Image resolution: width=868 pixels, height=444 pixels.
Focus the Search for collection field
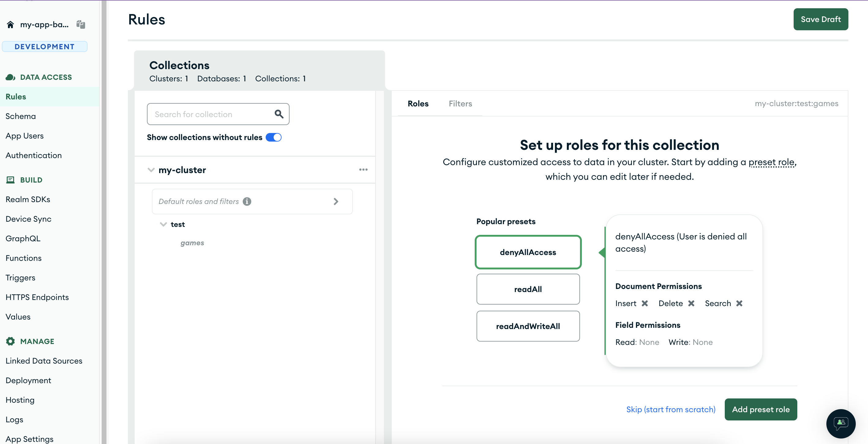pyautogui.click(x=218, y=114)
